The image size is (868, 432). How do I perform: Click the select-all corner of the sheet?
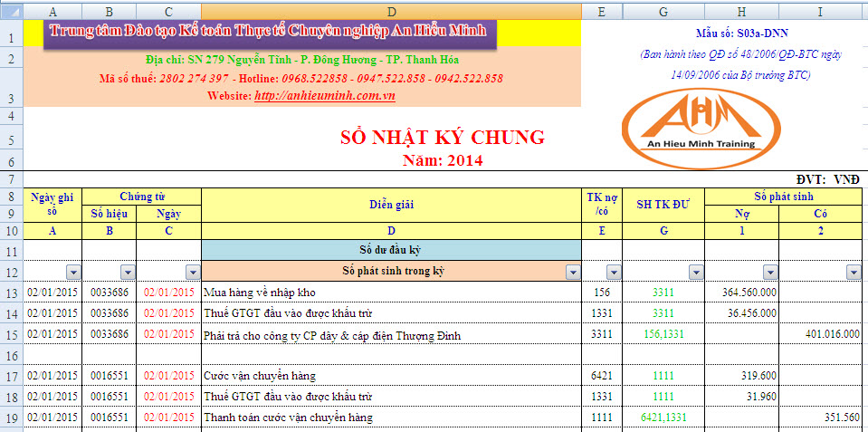pyautogui.click(x=12, y=10)
